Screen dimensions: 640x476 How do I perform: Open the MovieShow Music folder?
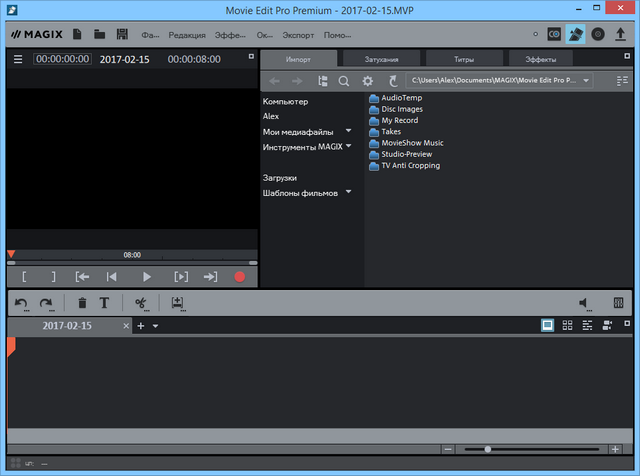(x=412, y=143)
